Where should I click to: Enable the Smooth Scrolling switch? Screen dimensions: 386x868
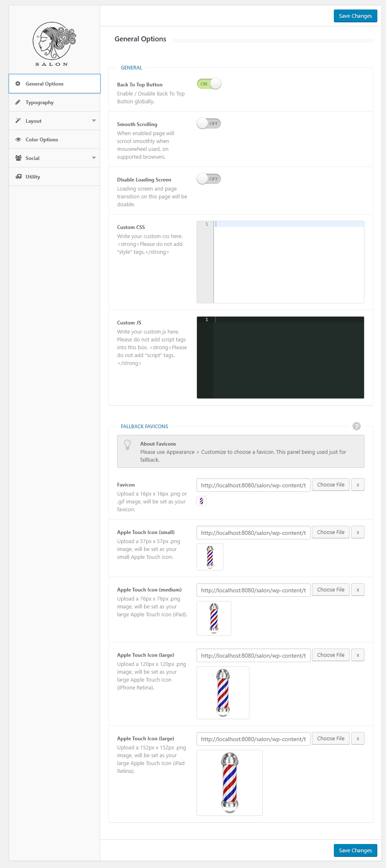click(209, 124)
